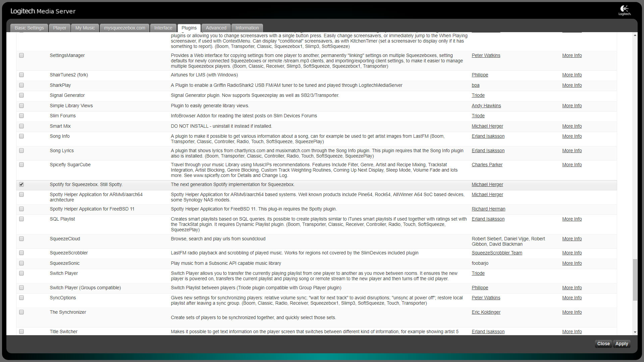The image size is (644, 362).
Task: Open the Basic Settings tab
Action: click(x=29, y=28)
